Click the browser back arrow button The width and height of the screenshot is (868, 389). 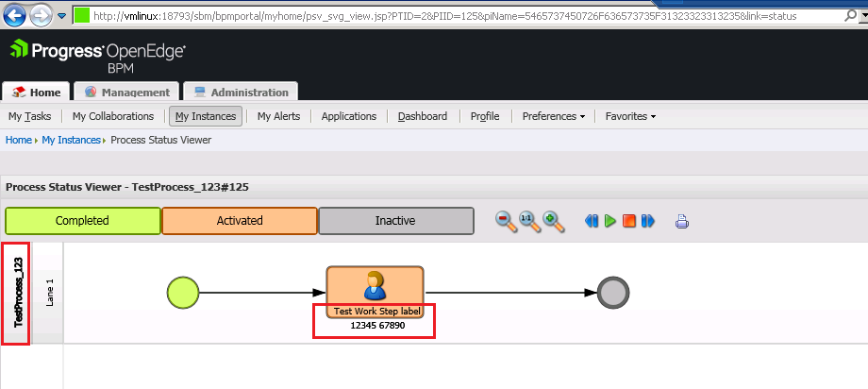[x=15, y=15]
